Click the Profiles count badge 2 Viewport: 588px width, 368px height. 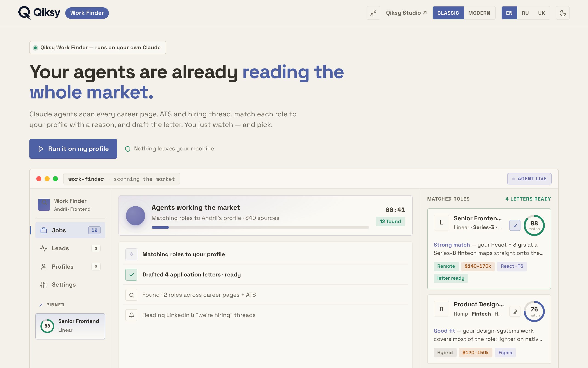click(x=96, y=267)
